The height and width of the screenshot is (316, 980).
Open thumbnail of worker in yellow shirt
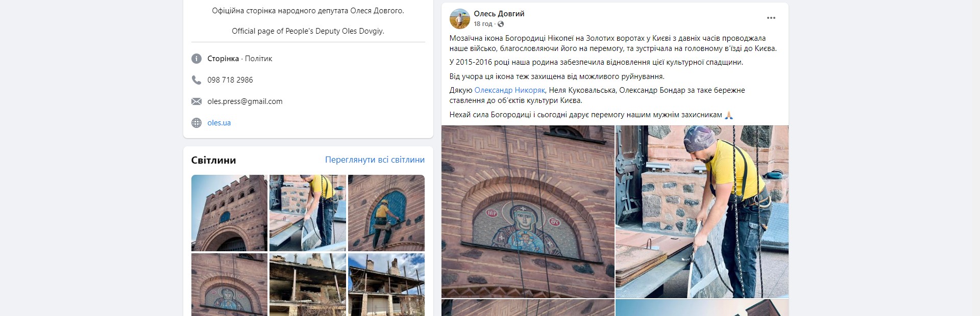[x=308, y=213]
